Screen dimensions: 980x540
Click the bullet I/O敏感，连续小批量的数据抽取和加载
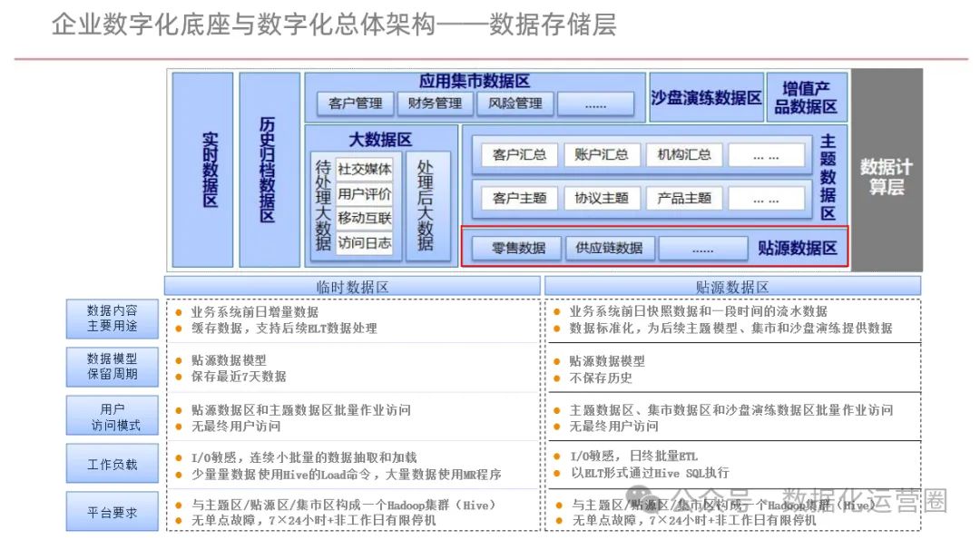pyautogui.click(x=304, y=457)
